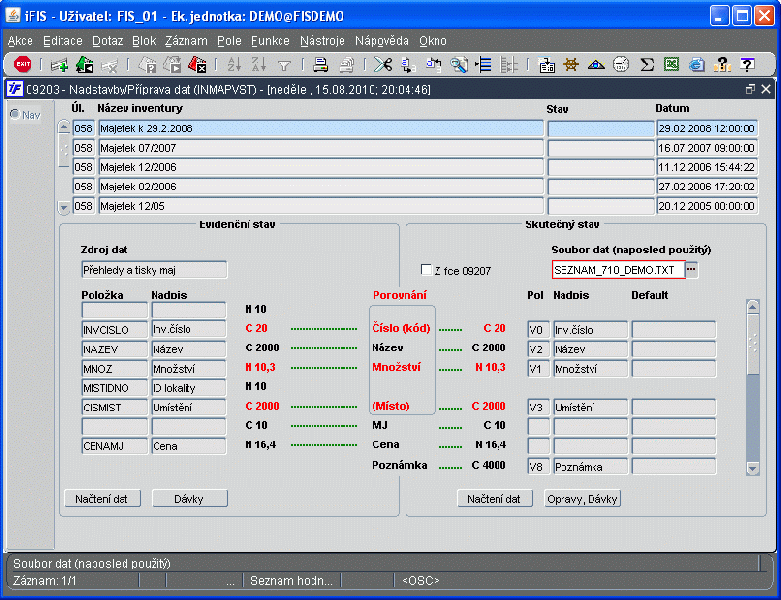Select inventory row Majetek 12/05
Image resolution: width=781 pixels, height=600 pixels.
coord(321,206)
